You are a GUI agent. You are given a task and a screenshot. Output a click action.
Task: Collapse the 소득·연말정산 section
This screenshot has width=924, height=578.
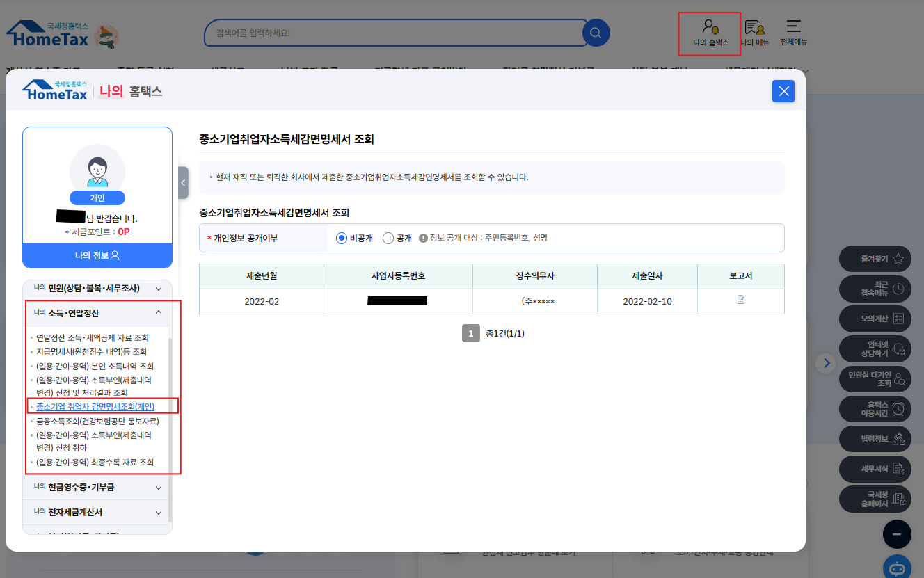pyautogui.click(x=159, y=313)
